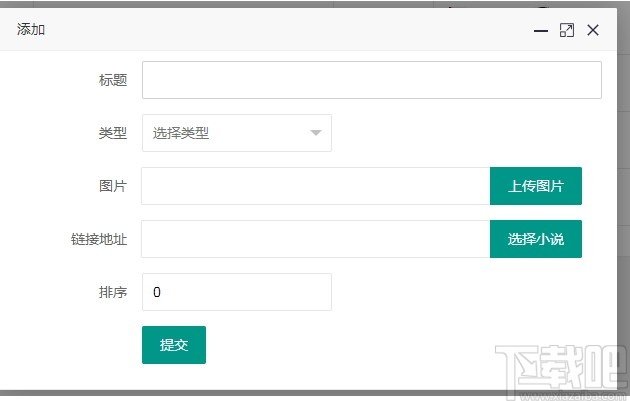This screenshot has width=630, height=401.
Task: Click the 链接地址 input field
Action: click(x=316, y=239)
